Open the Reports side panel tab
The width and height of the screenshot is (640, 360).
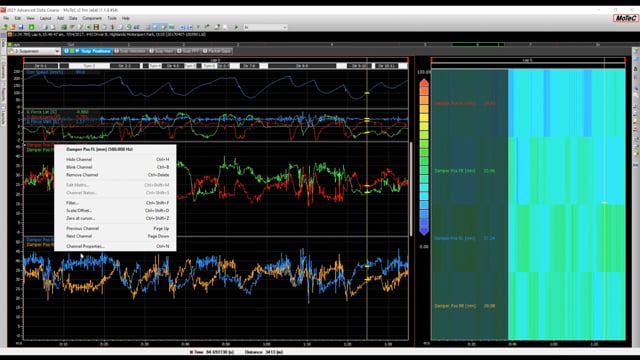pos(3,93)
